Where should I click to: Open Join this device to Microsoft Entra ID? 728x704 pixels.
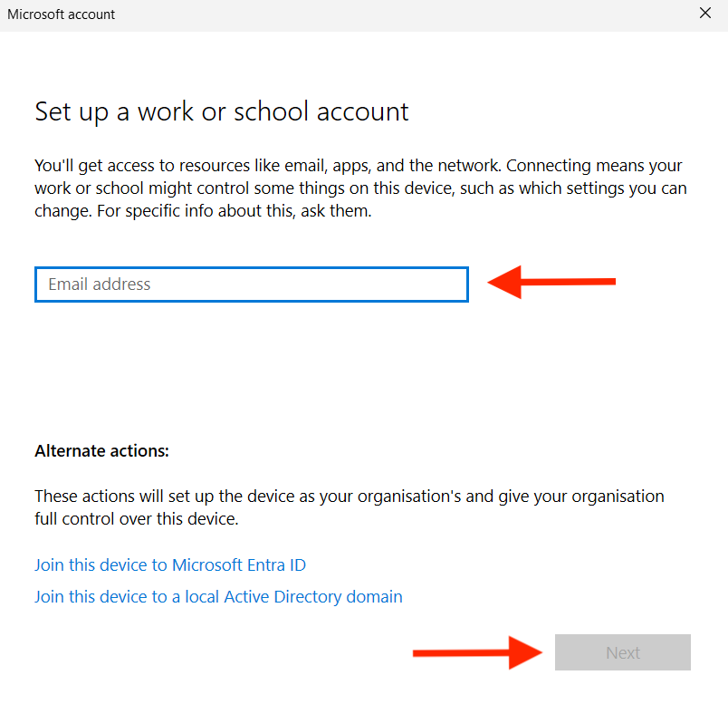(x=170, y=564)
